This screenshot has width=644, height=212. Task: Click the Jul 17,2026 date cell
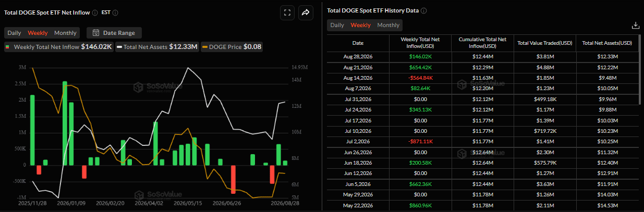358,120
